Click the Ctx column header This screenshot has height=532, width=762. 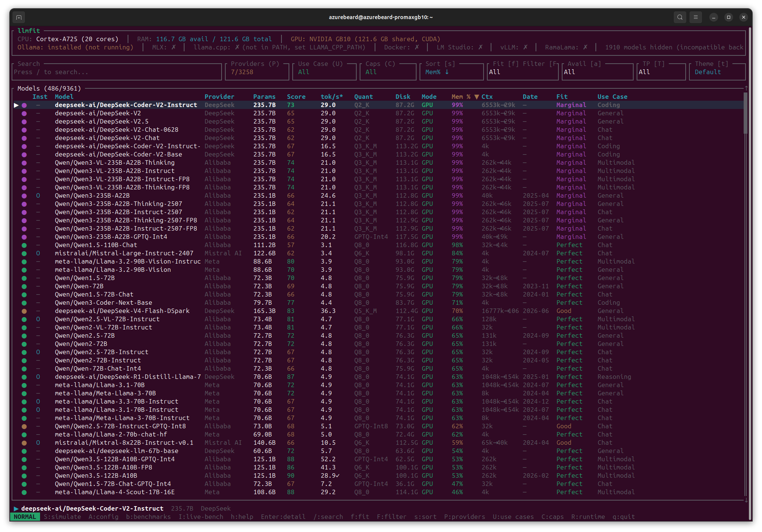coord(487,97)
